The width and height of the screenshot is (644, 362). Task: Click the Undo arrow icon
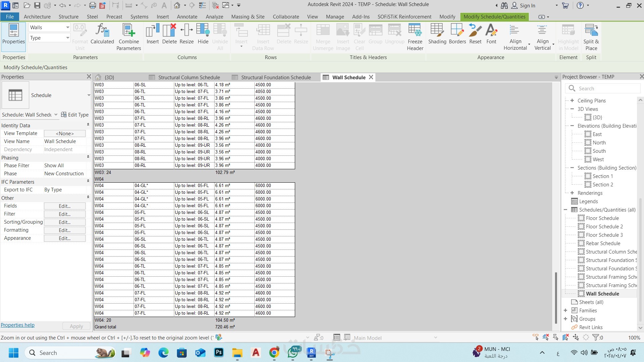point(62,5)
